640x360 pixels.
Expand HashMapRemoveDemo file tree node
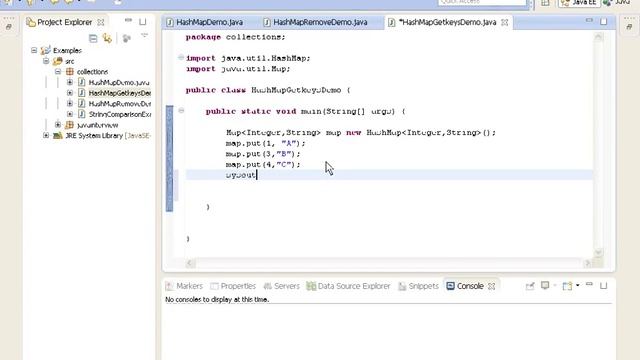[70, 103]
